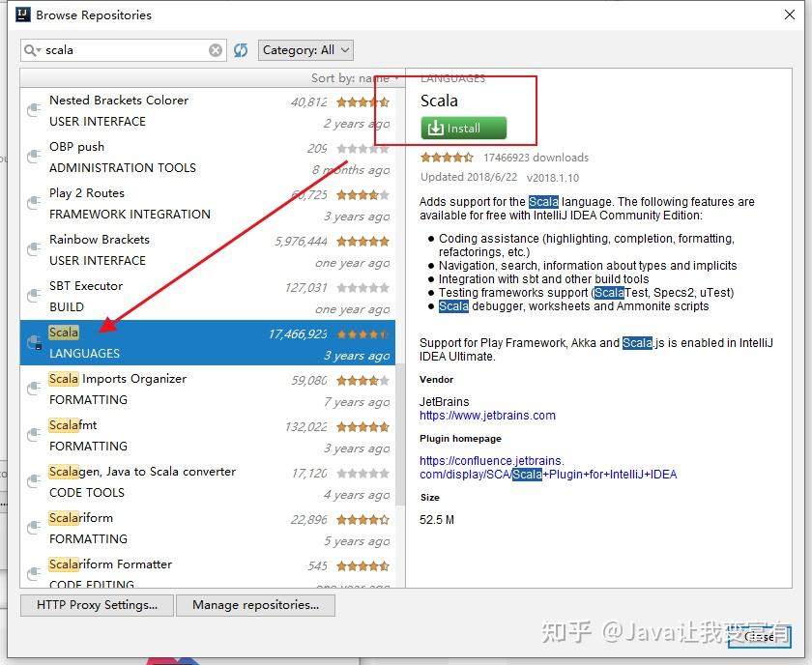The height and width of the screenshot is (665, 812).
Task: Click the search field containing scala
Action: pyautogui.click(x=124, y=50)
